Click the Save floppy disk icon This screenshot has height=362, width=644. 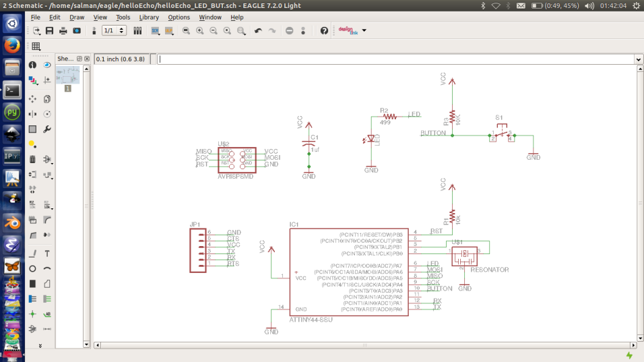pyautogui.click(x=49, y=31)
